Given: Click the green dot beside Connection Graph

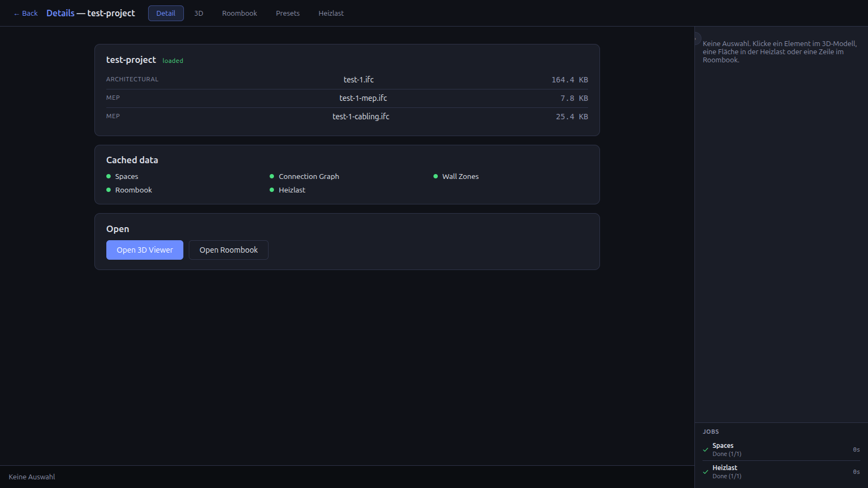Looking at the screenshot, I should [x=272, y=176].
